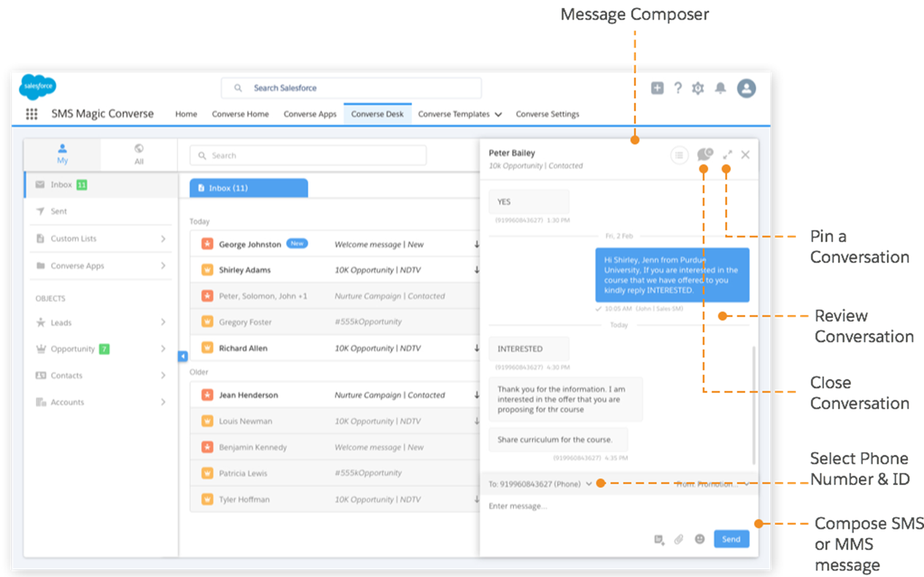The width and height of the screenshot is (924, 577).
Task: Click the crown icon beside Gregory Foster
Action: pos(206,322)
